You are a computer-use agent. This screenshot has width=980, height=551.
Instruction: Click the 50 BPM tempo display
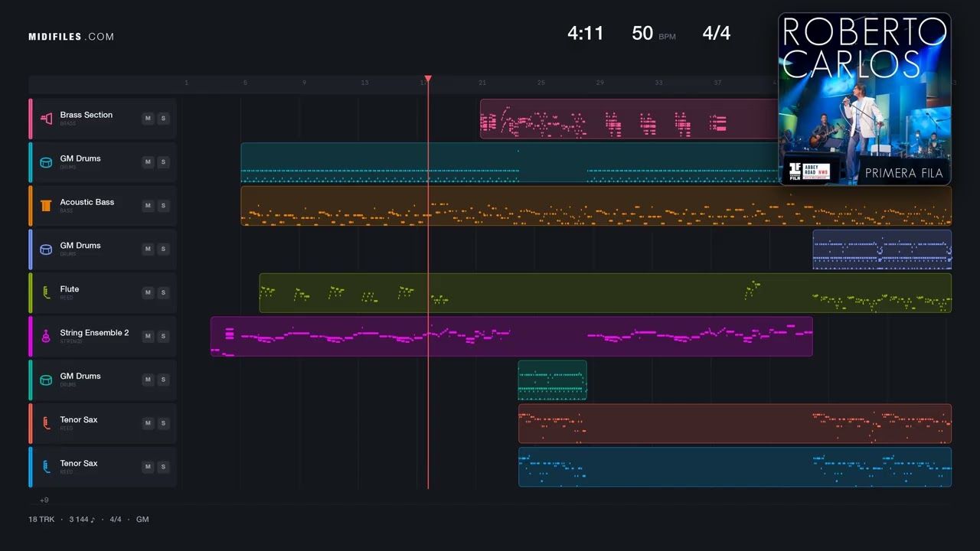tap(654, 34)
